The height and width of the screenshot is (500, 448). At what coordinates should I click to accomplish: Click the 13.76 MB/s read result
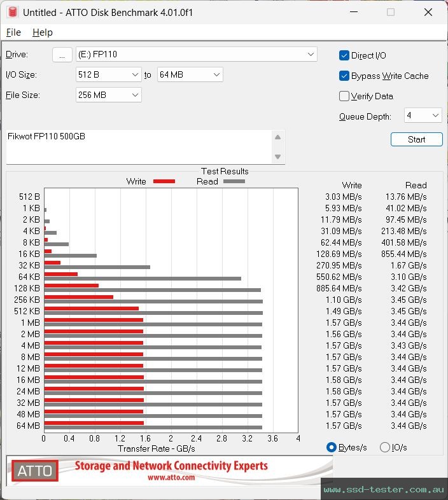coord(406,197)
